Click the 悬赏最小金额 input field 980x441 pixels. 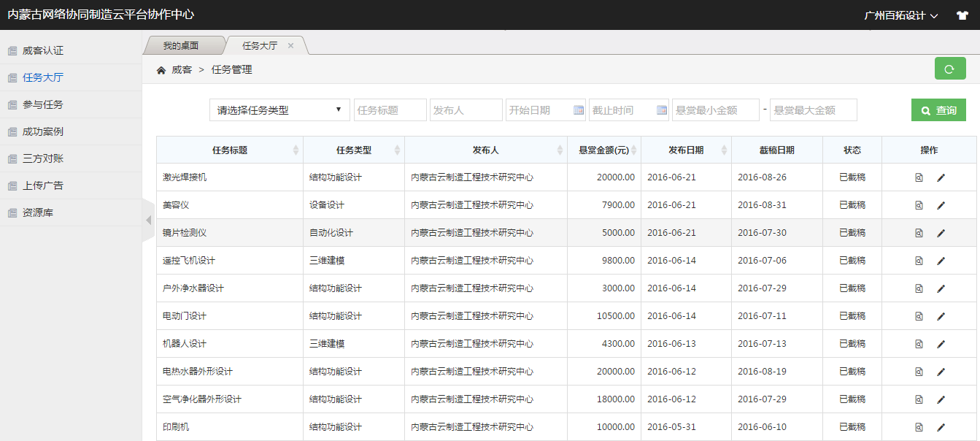point(715,110)
